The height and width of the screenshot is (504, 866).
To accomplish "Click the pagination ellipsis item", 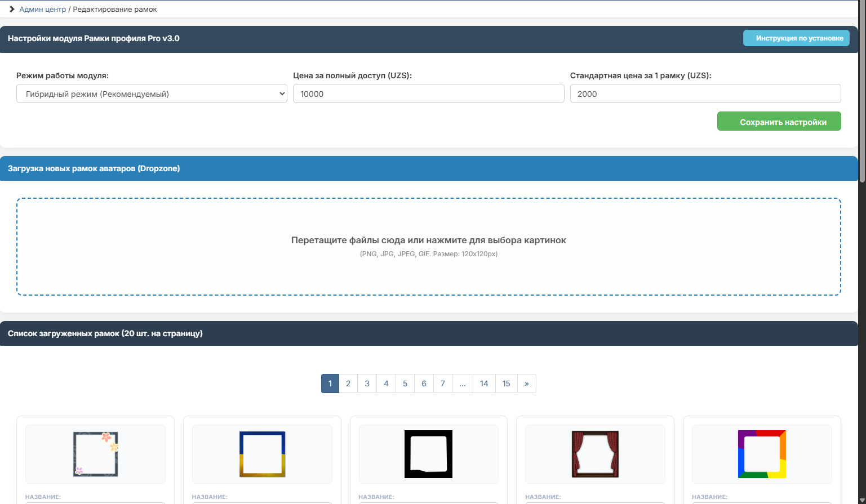I will (463, 383).
